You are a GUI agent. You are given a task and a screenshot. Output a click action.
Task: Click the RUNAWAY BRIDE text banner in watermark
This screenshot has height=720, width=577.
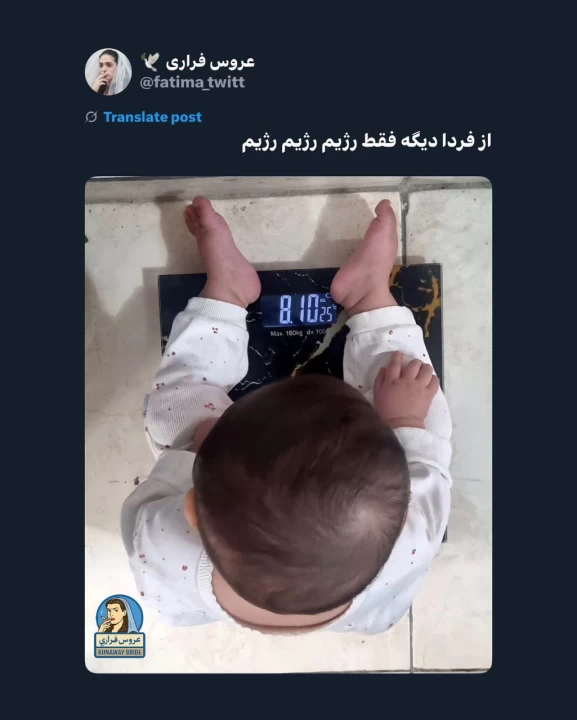(119, 652)
